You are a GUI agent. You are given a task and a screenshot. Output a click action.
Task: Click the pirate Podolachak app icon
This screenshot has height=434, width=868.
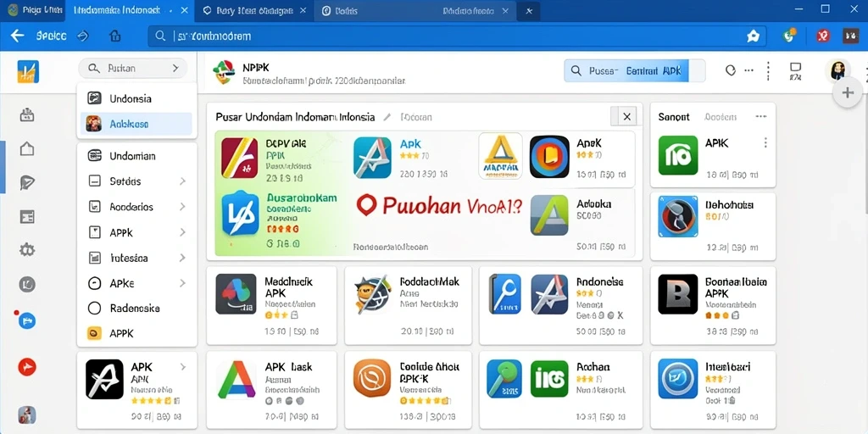click(x=373, y=294)
